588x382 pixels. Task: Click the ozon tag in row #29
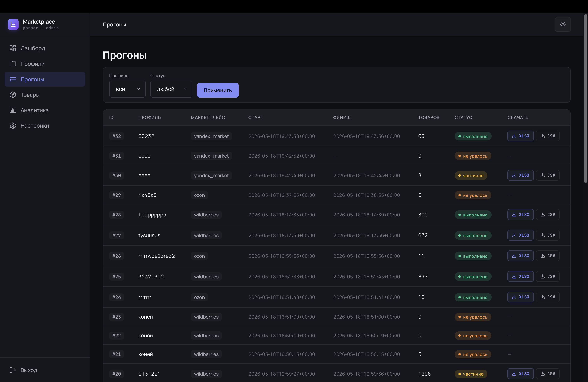[x=199, y=195]
